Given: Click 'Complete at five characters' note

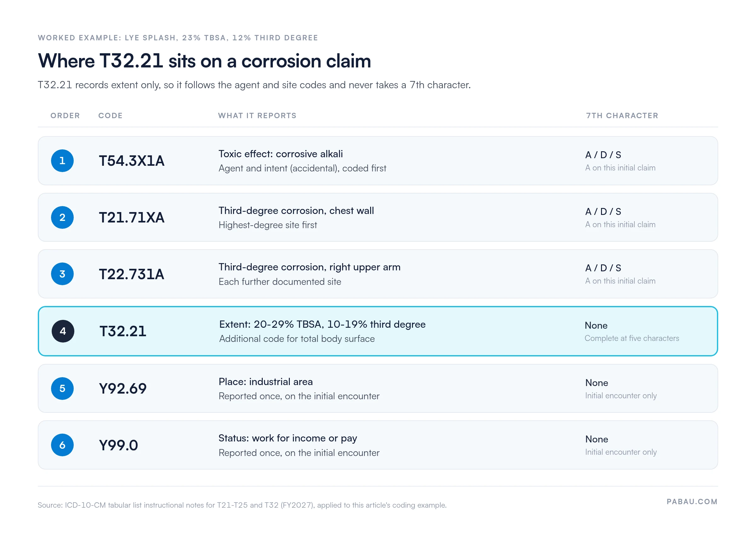Looking at the screenshot, I should click(632, 338).
